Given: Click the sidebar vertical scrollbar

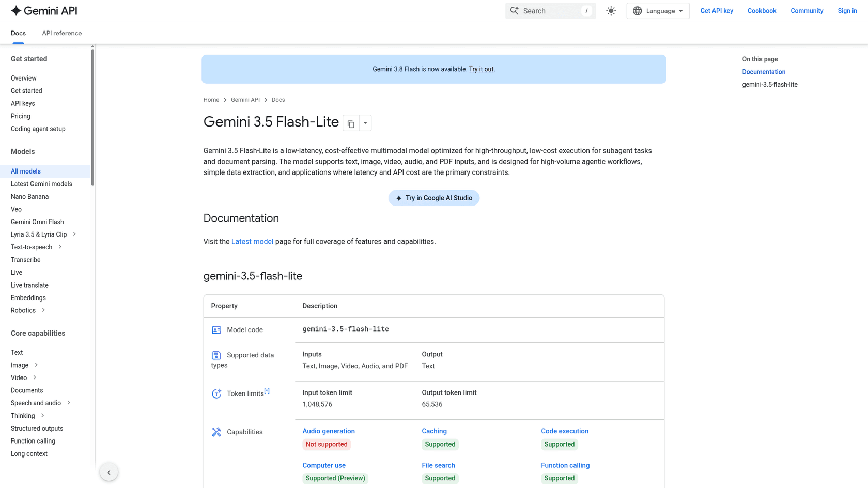Looking at the screenshot, I should click(x=92, y=116).
